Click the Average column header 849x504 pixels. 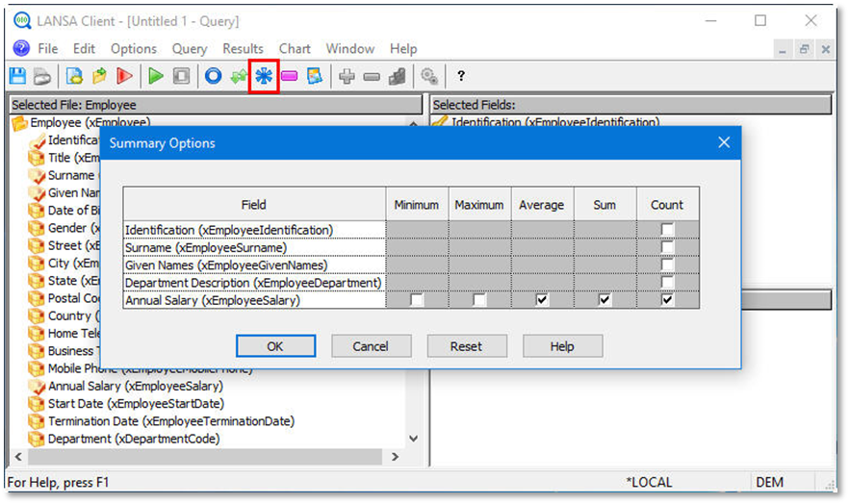[541, 205]
